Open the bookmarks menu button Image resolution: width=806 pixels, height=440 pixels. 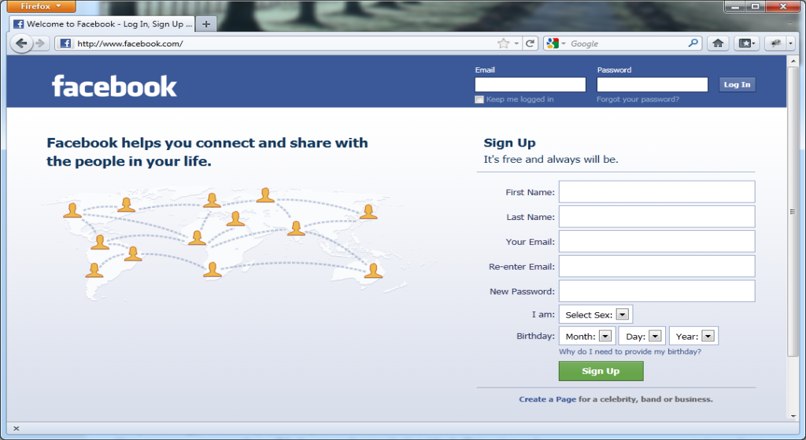[x=747, y=43]
